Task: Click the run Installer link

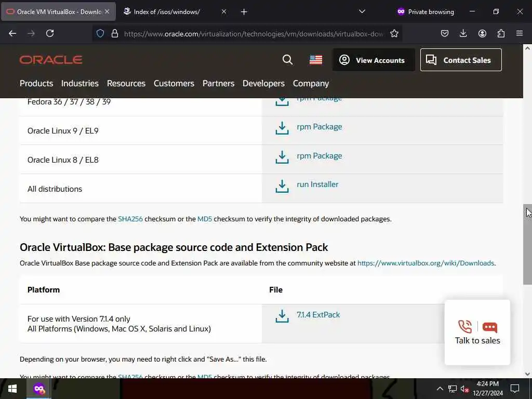Action: (317, 184)
